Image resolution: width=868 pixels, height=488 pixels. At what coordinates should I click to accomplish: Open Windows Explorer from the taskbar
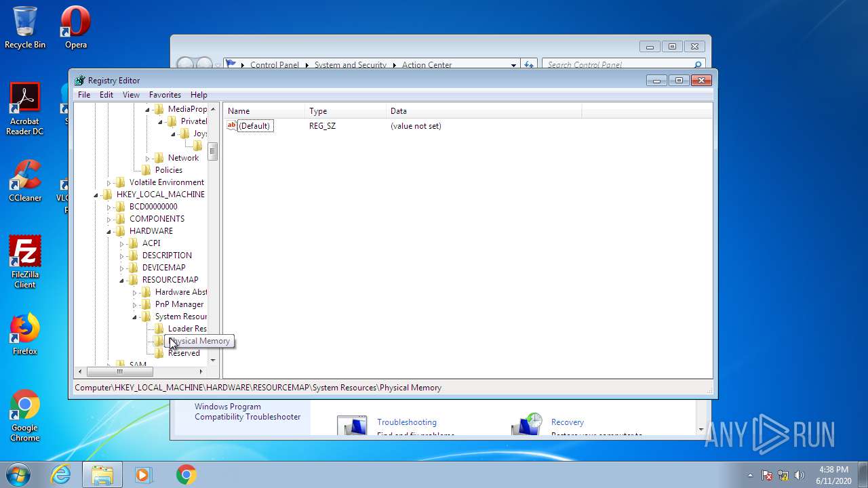[x=102, y=474]
